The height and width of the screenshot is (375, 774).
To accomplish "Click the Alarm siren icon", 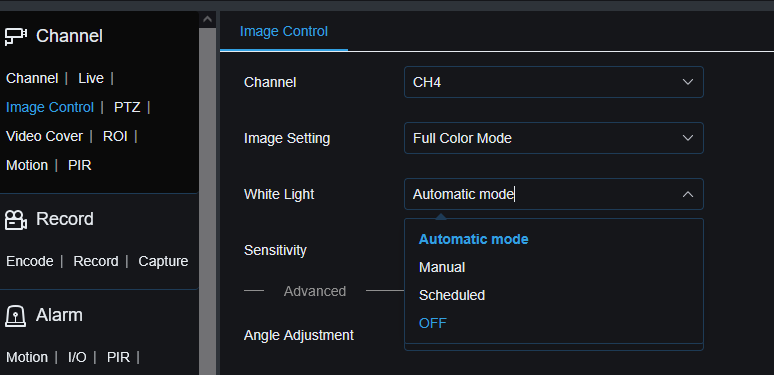I will pos(16,315).
